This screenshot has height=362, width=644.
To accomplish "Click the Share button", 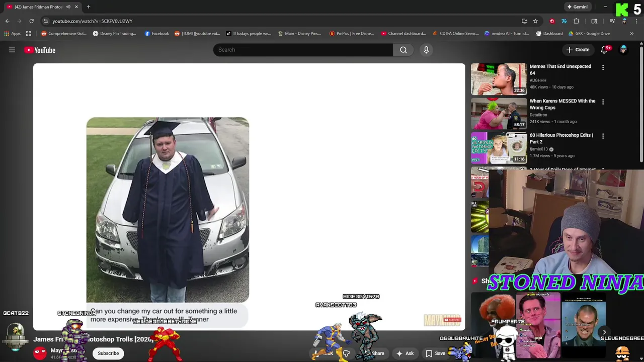I will (x=376, y=353).
